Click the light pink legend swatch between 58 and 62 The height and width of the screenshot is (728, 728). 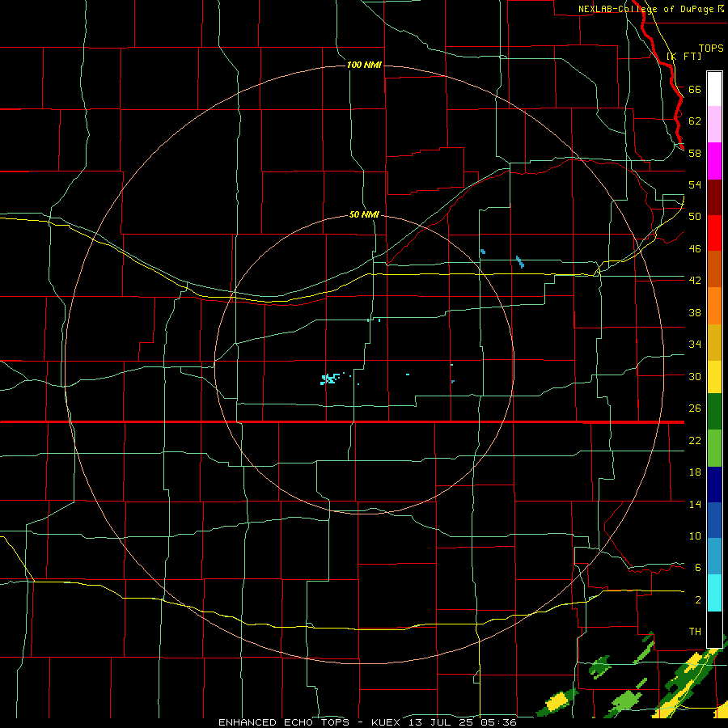(x=714, y=125)
